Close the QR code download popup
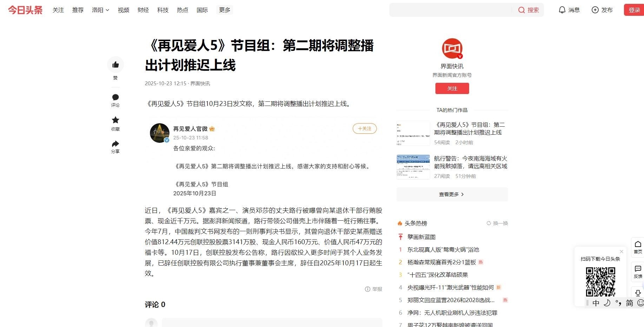This screenshot has width=644, height=327. click(x=621, y=252)
